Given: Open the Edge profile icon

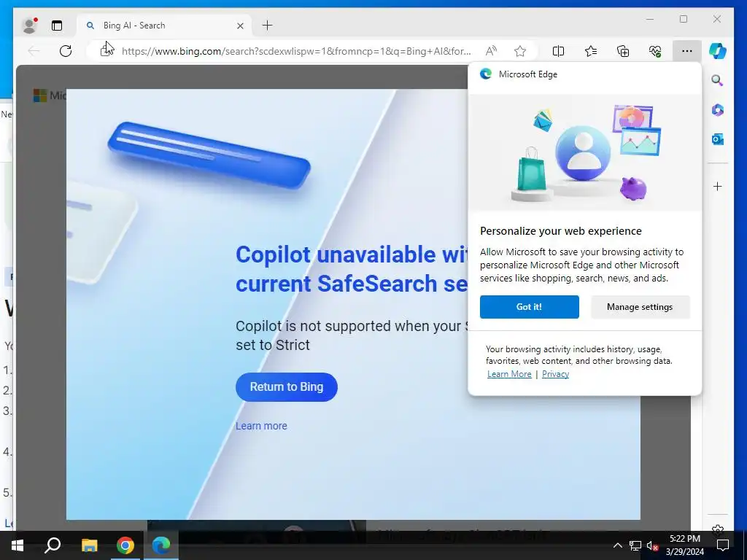Looking at the screenshot, I should click(x=29, y=26).
